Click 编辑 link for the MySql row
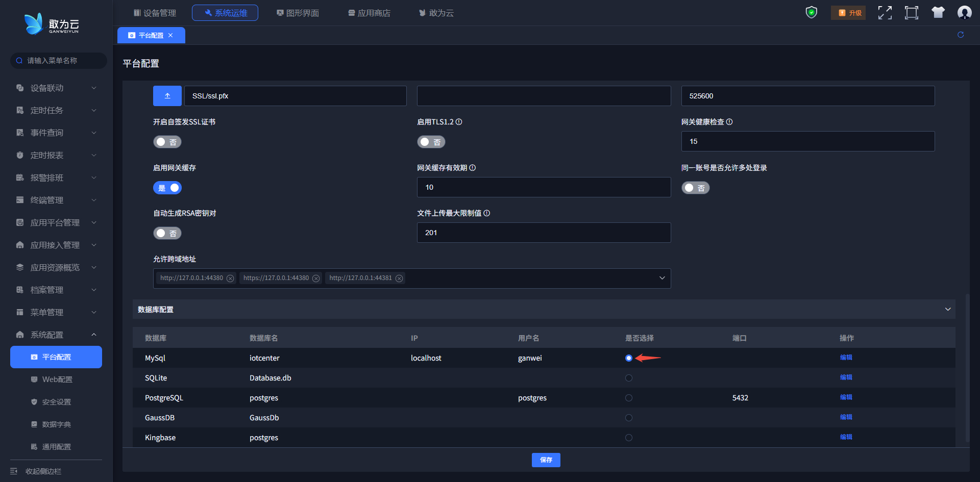 pos(846,358)
